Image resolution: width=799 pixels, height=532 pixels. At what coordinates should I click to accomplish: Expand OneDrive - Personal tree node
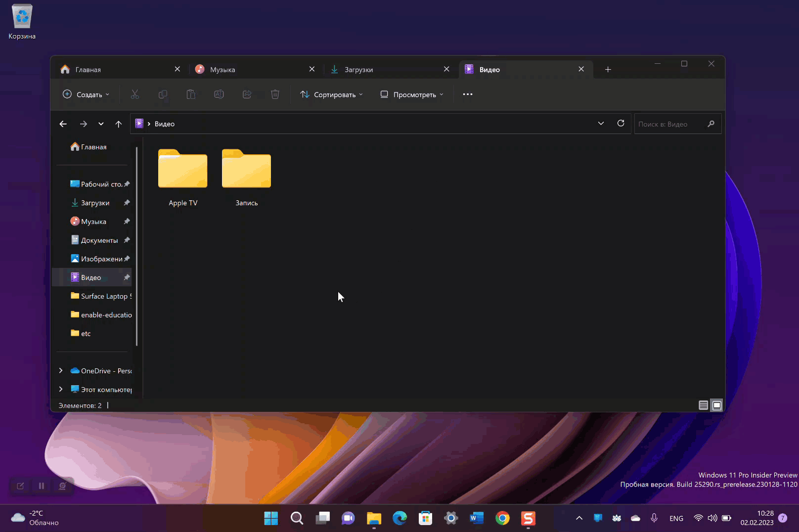(61, 370)
